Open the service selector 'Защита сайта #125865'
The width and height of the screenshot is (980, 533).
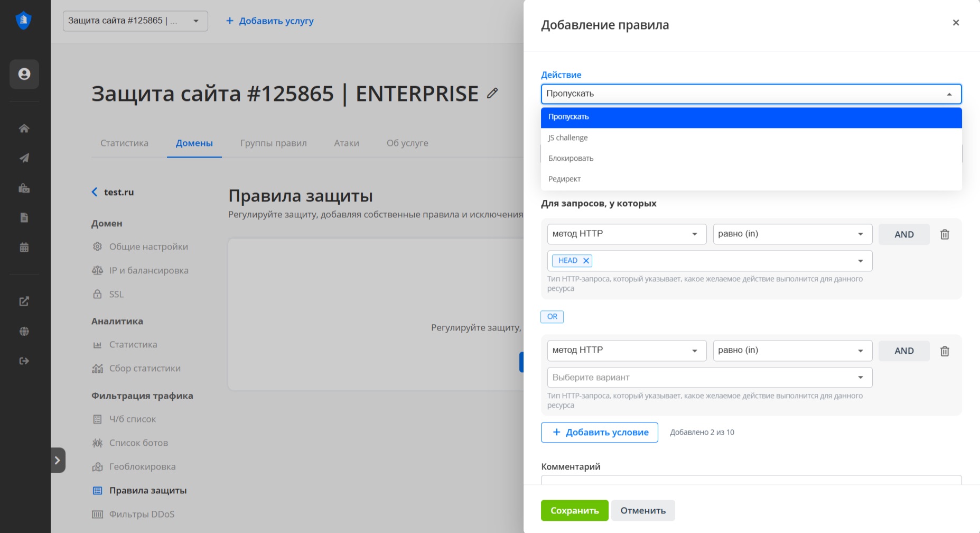tap(135, 21)
